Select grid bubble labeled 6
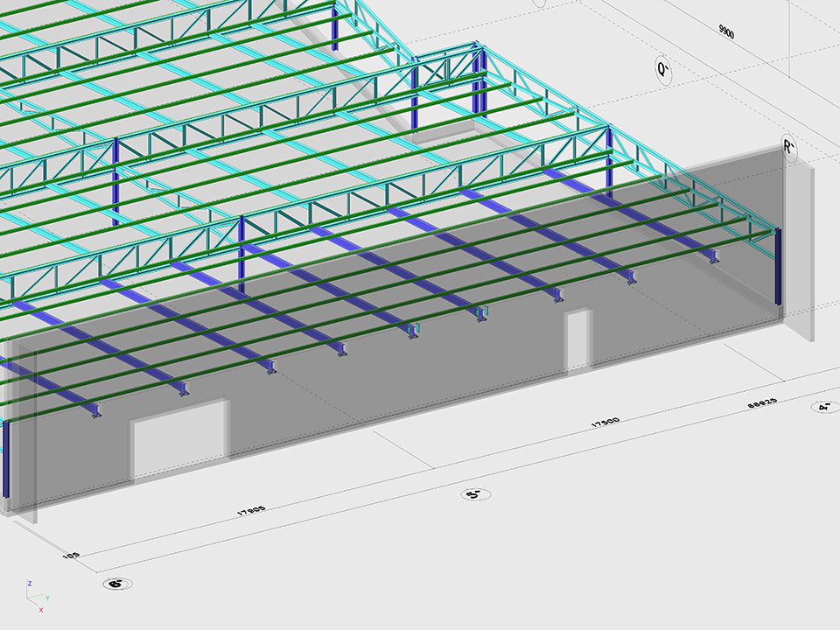The image size is (840, 630). coord(115,584)
